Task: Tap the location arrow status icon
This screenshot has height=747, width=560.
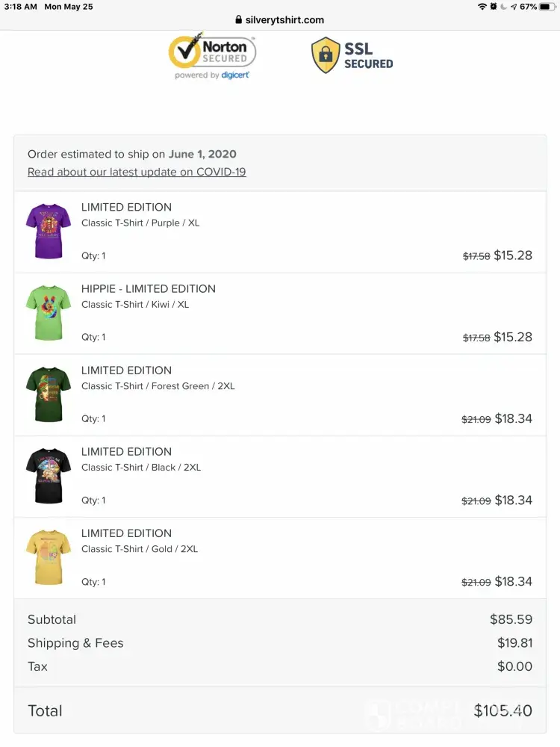Action: point(514,7)
